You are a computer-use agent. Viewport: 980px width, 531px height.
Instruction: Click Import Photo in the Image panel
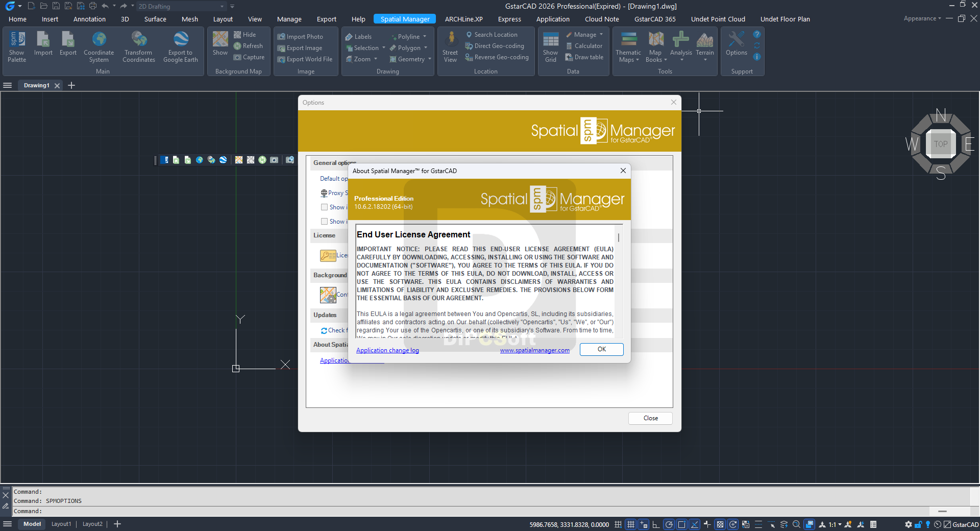point(300,37)
